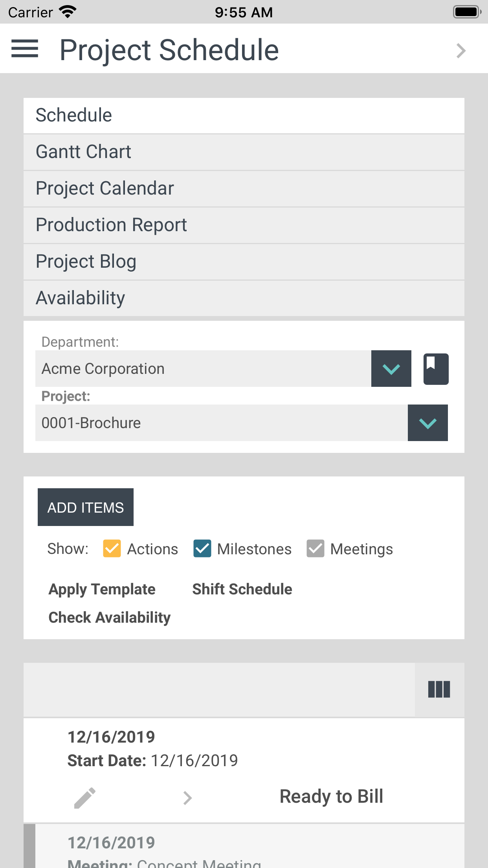Tap the pencil edit icon
Image resolution: width=488 pixels, height=868 pixels.
coord(85,798)
